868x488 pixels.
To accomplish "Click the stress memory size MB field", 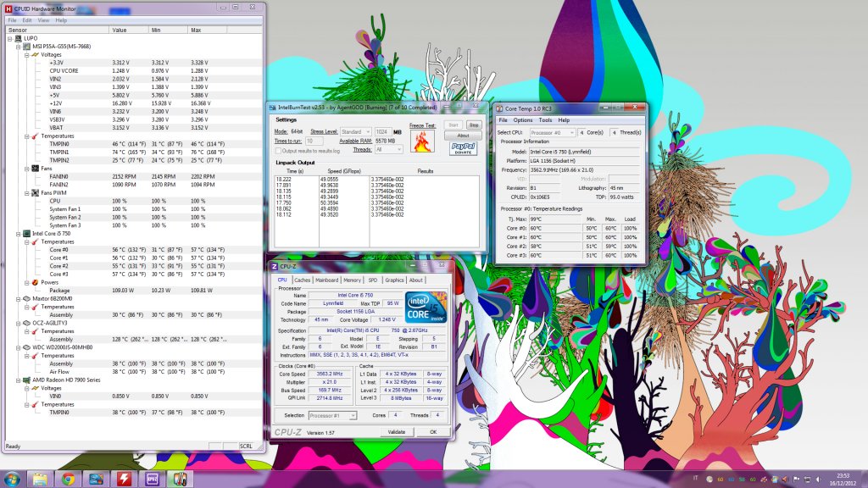I will pos(382,131).
